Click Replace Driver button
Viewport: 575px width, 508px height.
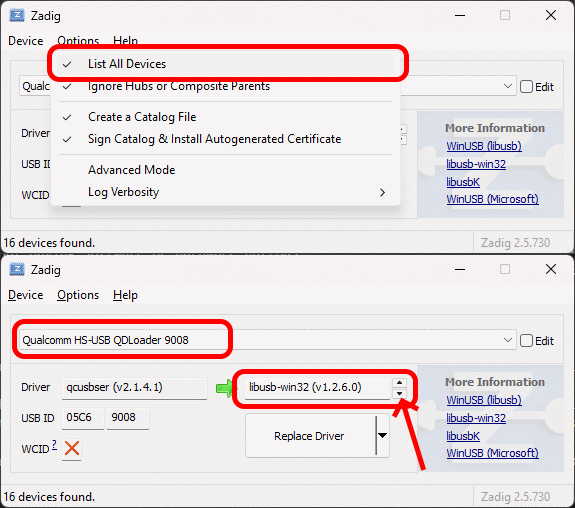(311, 435)
